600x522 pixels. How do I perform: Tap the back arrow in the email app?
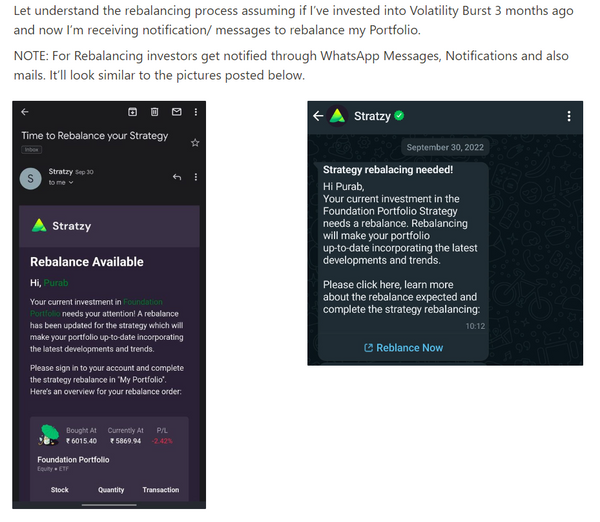24,111
